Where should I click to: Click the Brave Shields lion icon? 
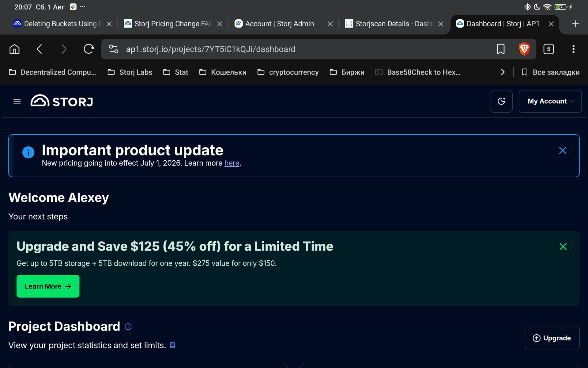524,49
